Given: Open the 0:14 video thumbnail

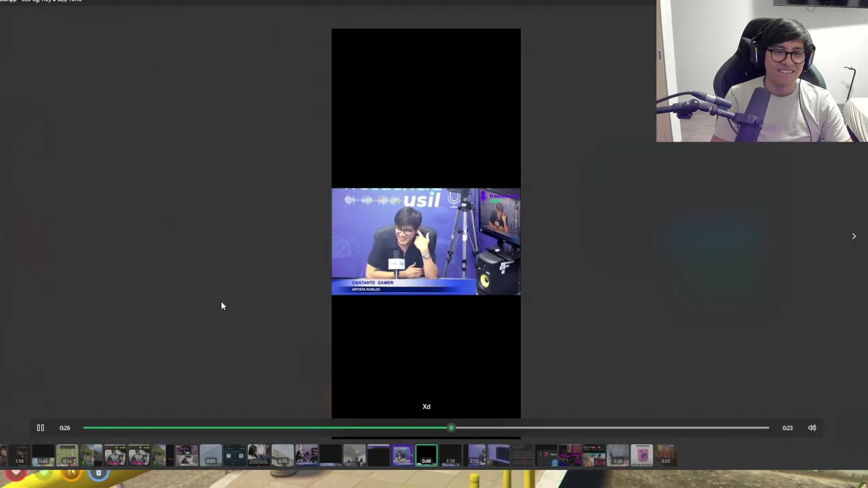Looking at the screenshot, I should point(67,455).
